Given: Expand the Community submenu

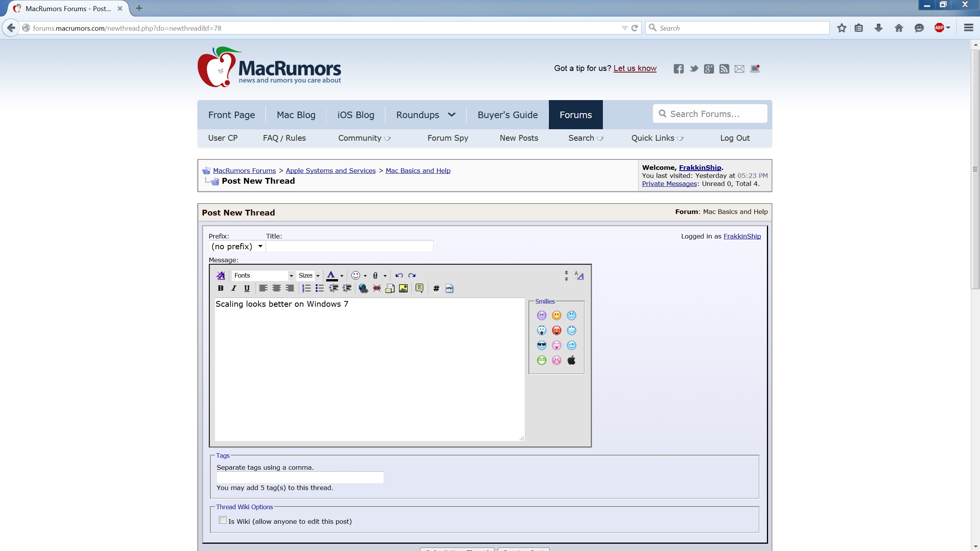Looking at the screenshot, I should point(364,138).
